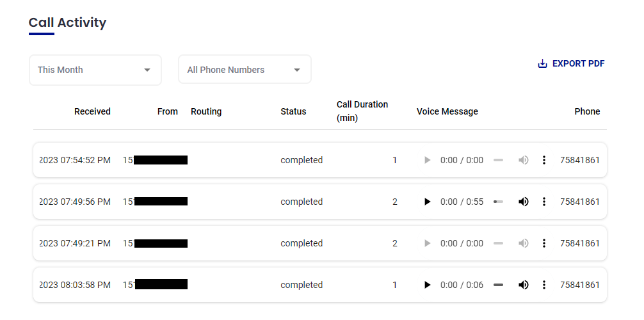Image resolution: width=644 pixels, height=320 pixels.
Task: Select the 07:49:21 PM call row
Action: pos(237,243)
